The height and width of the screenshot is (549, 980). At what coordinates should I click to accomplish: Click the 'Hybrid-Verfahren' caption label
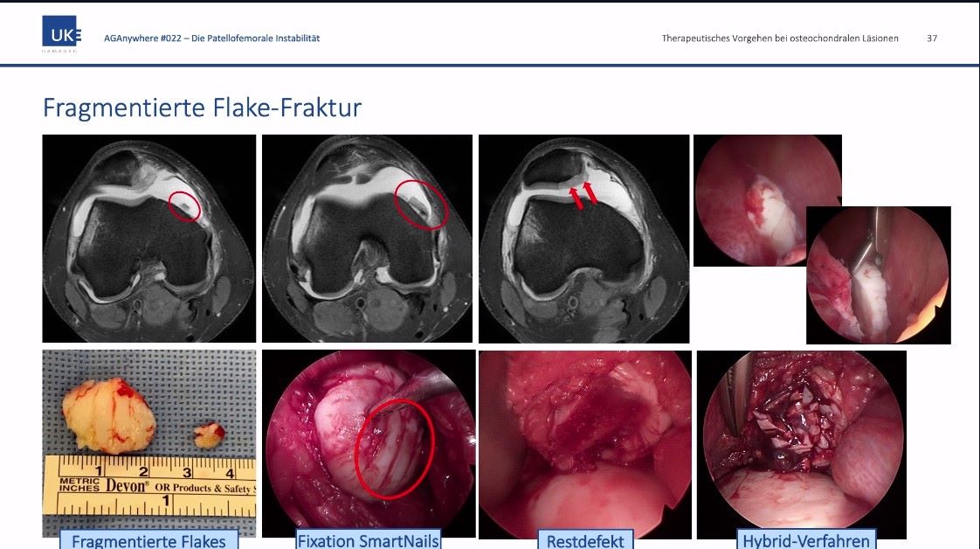[x=805, y=540]
